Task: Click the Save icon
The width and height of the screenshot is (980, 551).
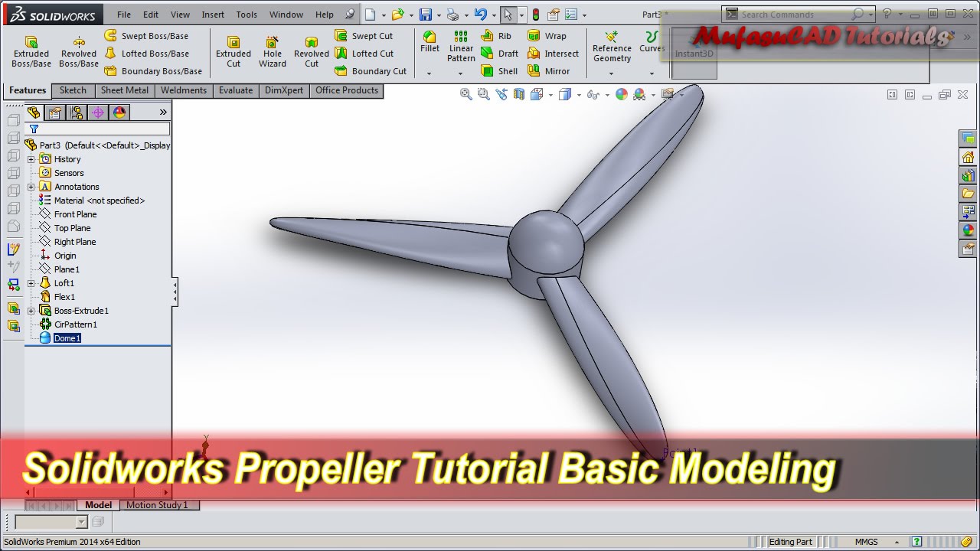Action: [425, 15]
